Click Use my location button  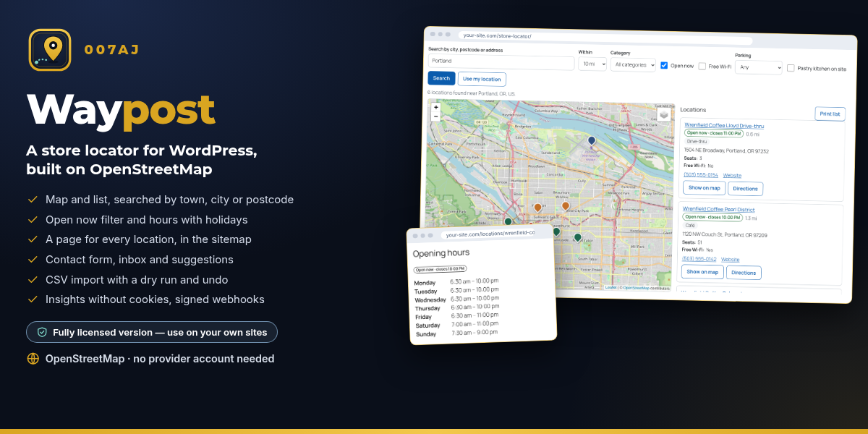click(x=482, y=79)
